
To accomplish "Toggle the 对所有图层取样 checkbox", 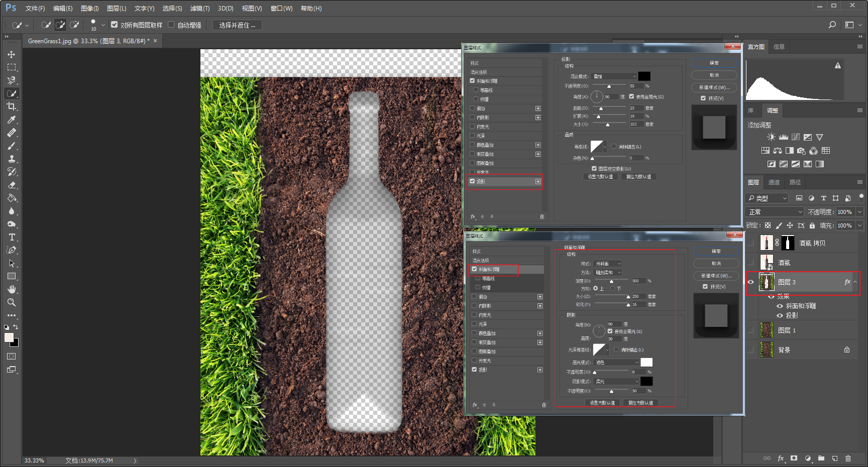I will tap(115, 25).
